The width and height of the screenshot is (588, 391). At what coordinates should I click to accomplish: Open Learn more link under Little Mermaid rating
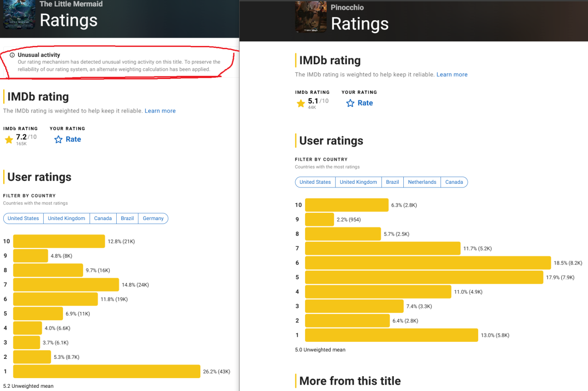[160, 111]
